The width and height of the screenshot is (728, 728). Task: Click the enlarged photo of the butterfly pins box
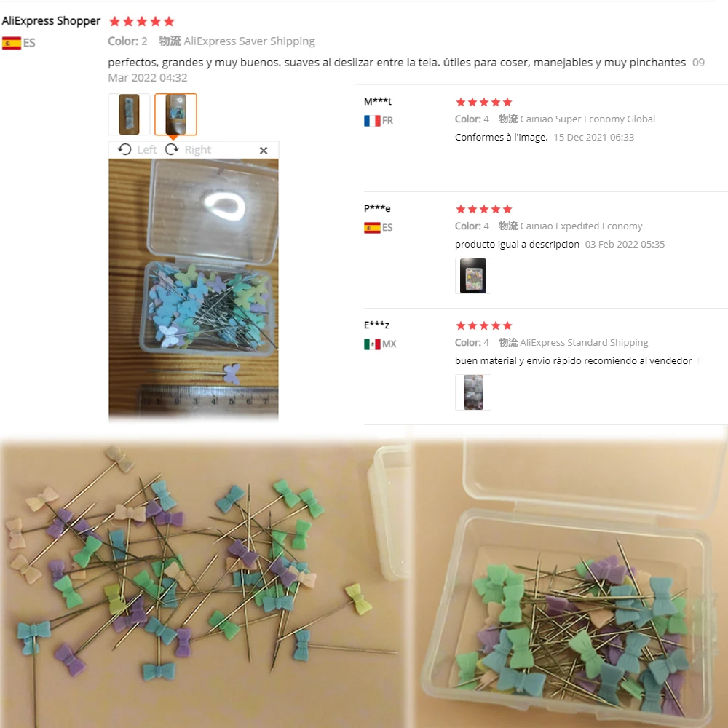tap(194, 290)
